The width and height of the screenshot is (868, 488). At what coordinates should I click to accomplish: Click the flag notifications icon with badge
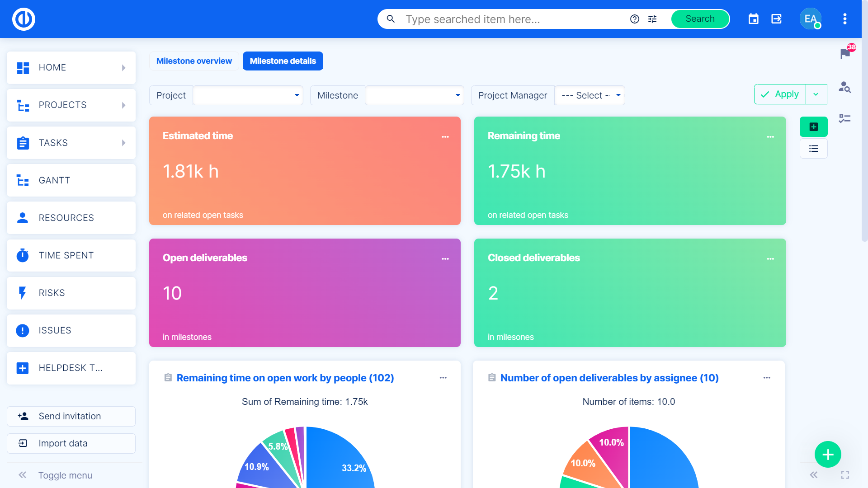(x=844, y=54)
